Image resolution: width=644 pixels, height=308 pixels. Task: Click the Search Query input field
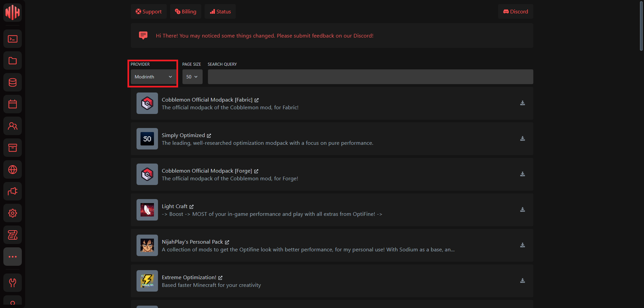pos(370,77)
